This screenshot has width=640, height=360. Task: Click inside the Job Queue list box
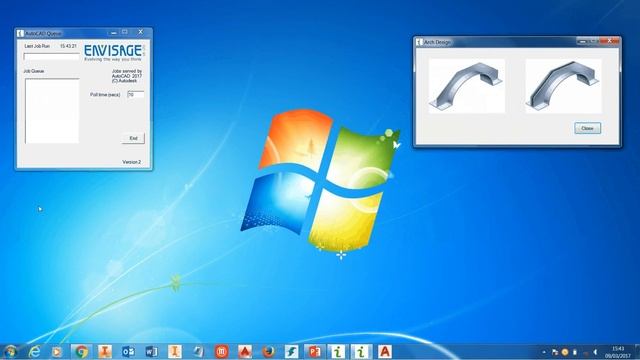click(52, 111)
